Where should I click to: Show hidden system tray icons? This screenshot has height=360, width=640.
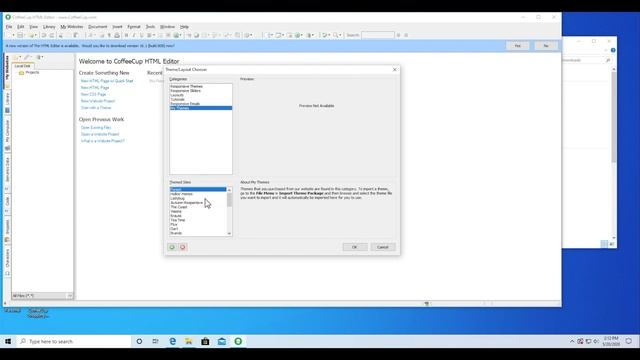(x=572, y=341)
